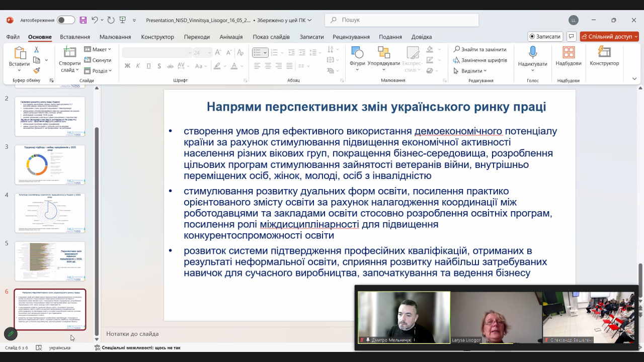
Task: Justify the paragraph text
Action: click(289, 66)
